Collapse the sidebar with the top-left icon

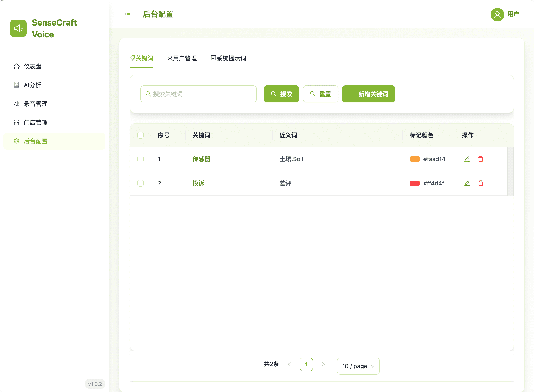point(127,14)
